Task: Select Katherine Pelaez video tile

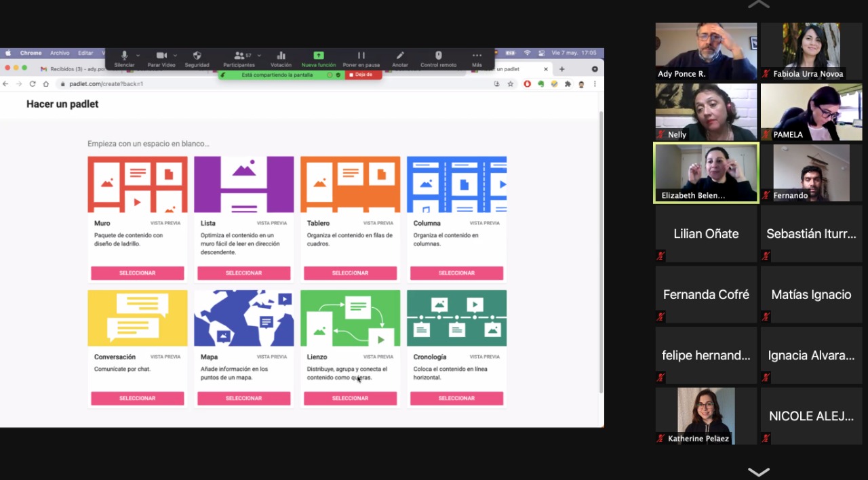Action: [x=706, y=416]
